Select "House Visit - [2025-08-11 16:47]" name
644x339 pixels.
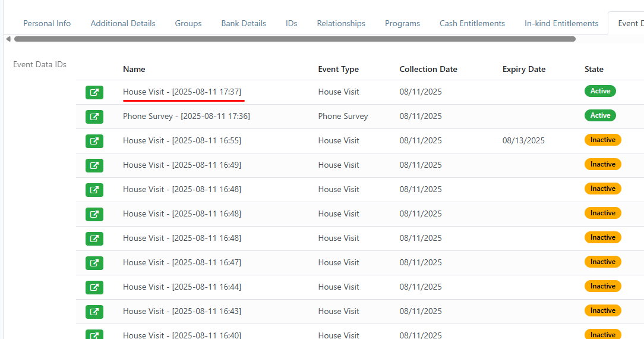pos(182,262)
